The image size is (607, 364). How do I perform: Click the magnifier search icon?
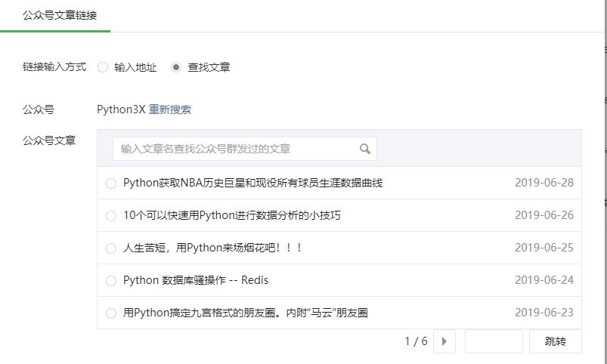[x=364, y=149]
